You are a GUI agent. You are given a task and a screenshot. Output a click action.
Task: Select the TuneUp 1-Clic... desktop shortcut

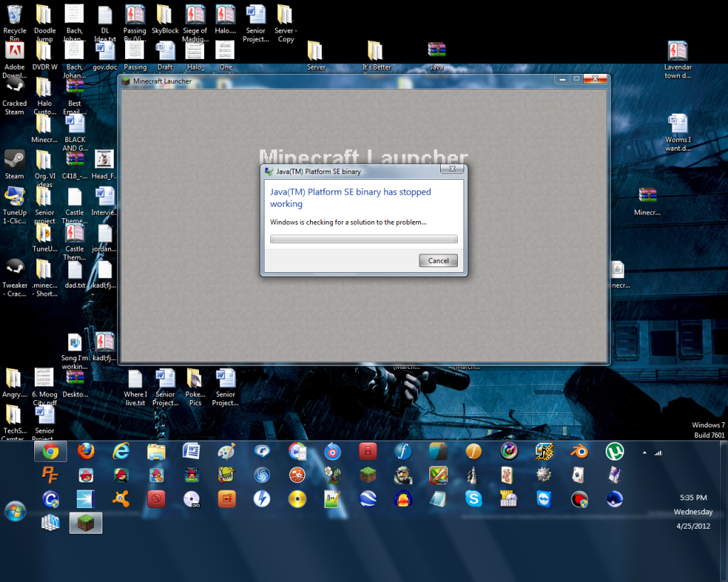point(15,205)
